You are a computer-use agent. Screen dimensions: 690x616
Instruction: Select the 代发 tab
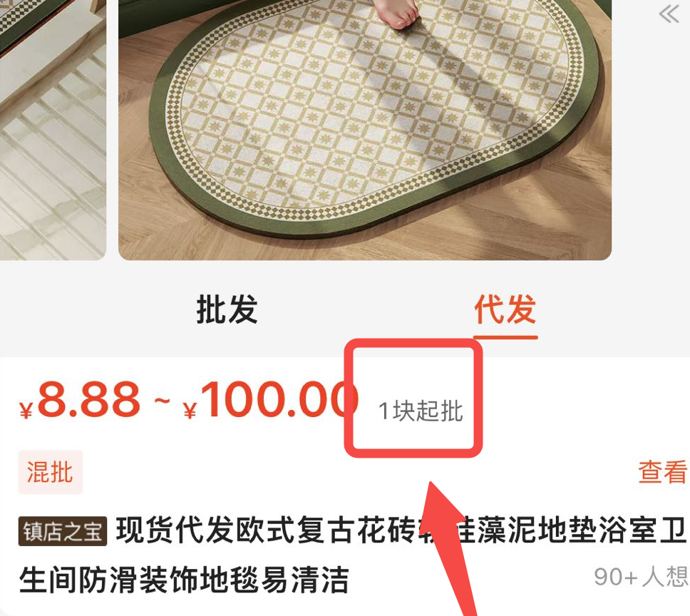[x=505, y=309]
